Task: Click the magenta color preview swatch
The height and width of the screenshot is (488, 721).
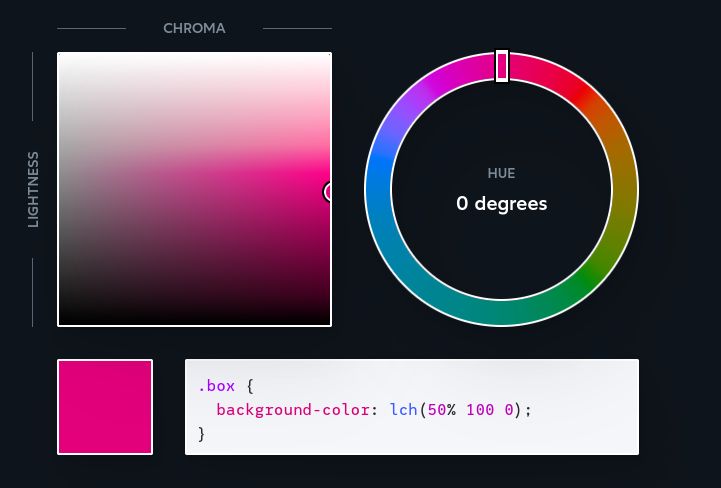Action: point(105,407)
